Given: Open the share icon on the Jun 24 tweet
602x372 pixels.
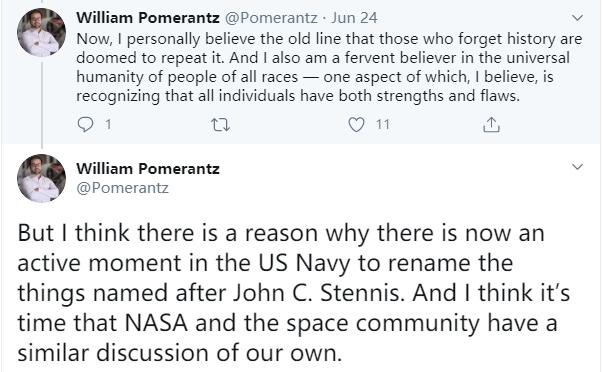Looking at the screenshot, I should point(491,125).
